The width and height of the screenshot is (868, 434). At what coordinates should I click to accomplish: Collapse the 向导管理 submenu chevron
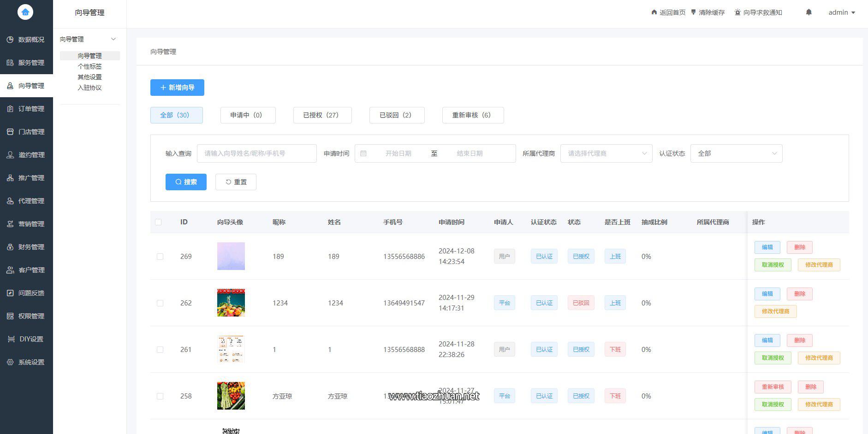[x=113, y=39]
